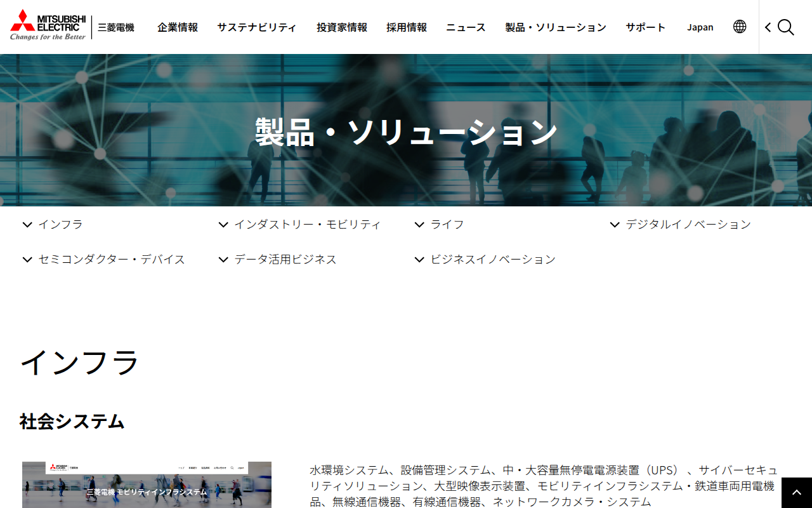Expand the インフラ section chevron

click(27, 224)
